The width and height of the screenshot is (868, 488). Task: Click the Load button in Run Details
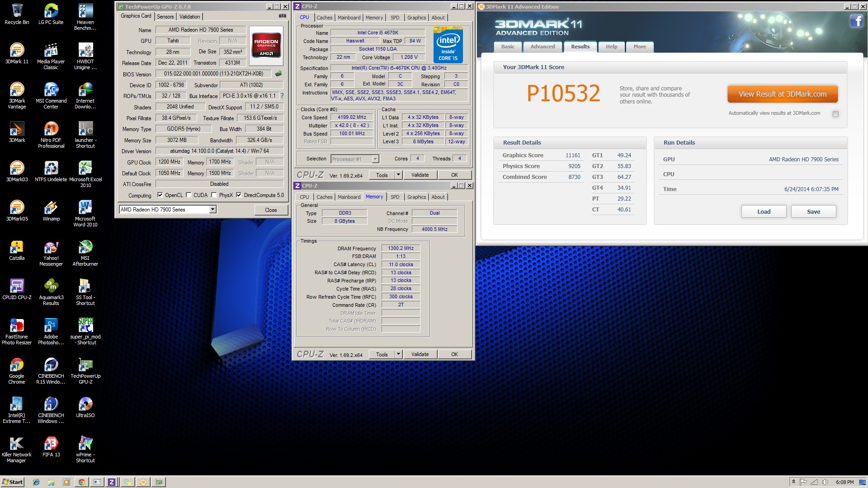pyautogui.click(x=764, y=211)
